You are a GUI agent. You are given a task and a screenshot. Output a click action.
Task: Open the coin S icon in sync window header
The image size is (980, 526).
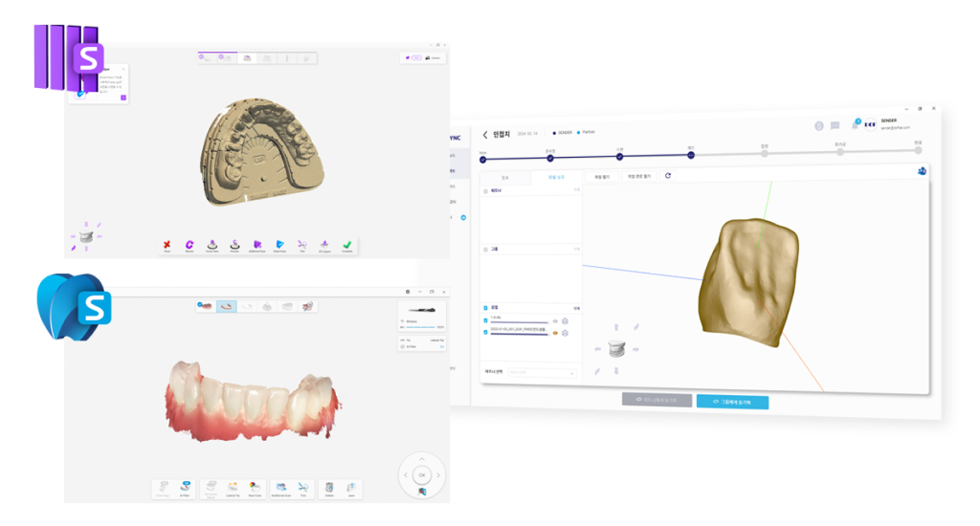pos(819,126)
